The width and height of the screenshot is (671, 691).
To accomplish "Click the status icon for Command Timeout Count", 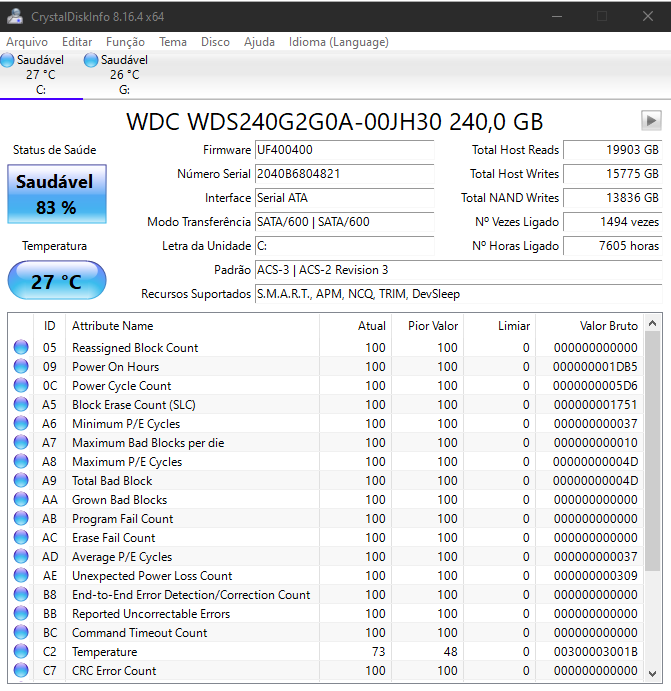I will [21, 632].
